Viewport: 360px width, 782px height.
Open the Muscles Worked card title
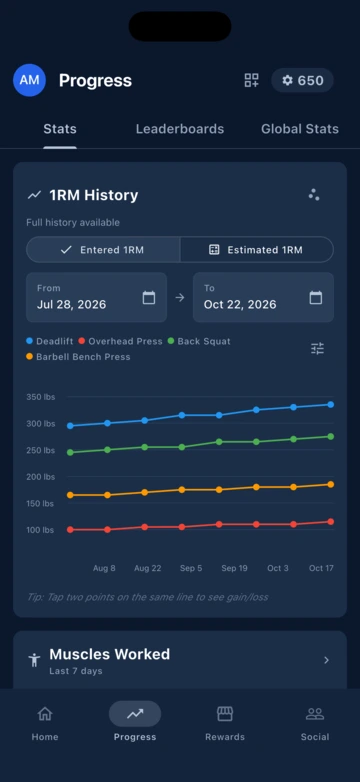(x=110, y=654)
